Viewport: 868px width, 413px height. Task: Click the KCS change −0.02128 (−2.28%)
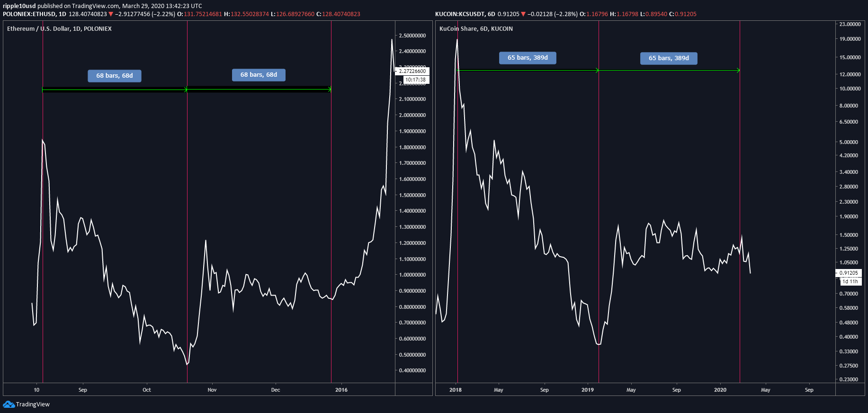click(552, 14)
